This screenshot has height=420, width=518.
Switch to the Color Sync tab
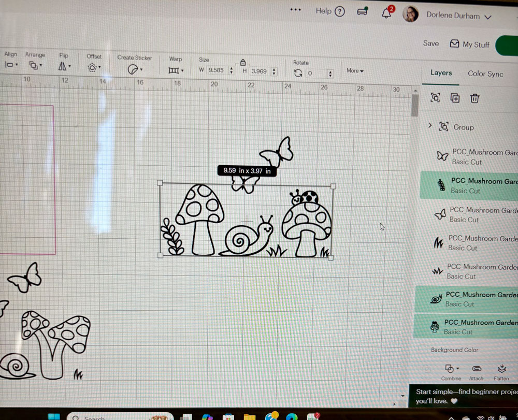[485, 74]
